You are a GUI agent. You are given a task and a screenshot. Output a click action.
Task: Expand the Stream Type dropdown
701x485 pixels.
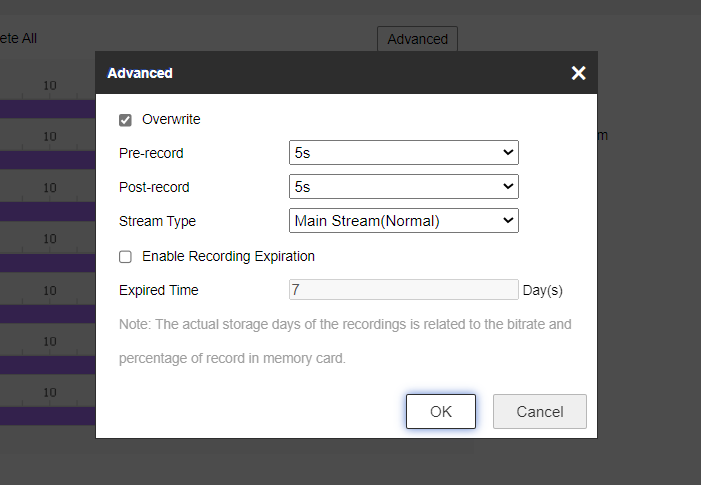(403, 221)
